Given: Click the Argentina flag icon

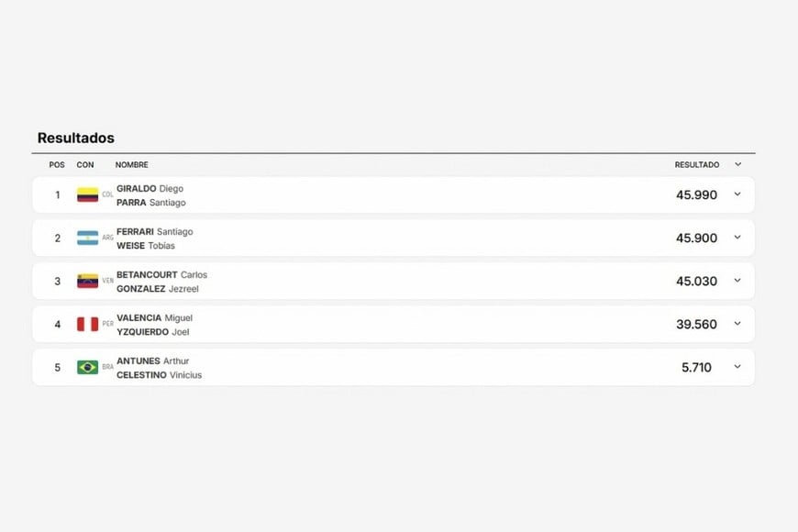Looking at the screenshot, I should (x=87, y=238).
